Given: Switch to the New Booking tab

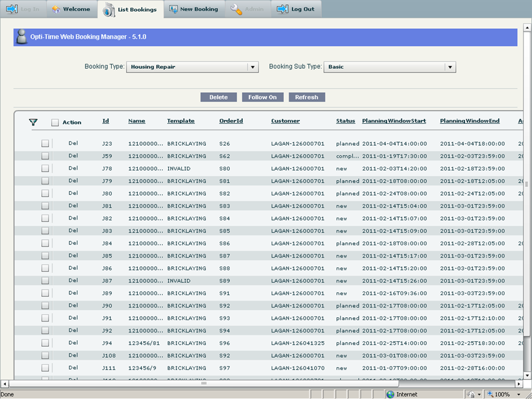Looking at the screenshot, I should click(x=198, y=9).
